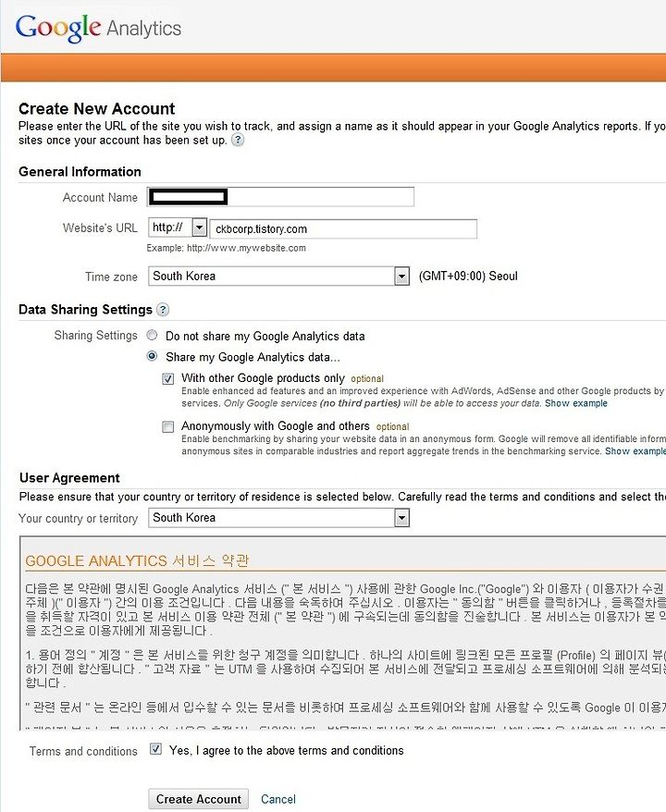This screenshot has height=812, width=666.
Task: Click Show example link for Google products sharing
Action: tap(576, 403)
